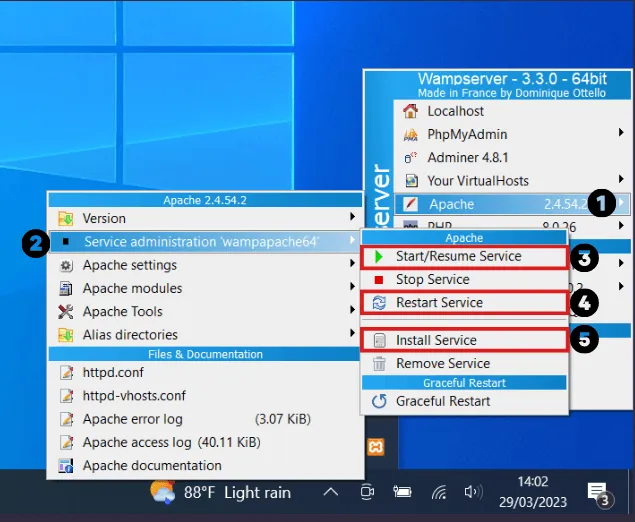Click the Apache settings gear icon
This screenshot has width=635, height=522.
click(x=66, y=266)
